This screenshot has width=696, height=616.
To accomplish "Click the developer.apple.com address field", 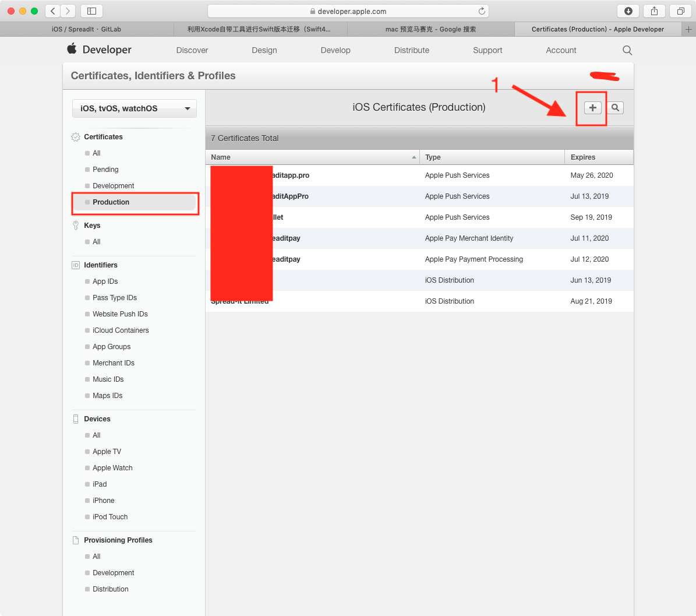I will (348, 11).
